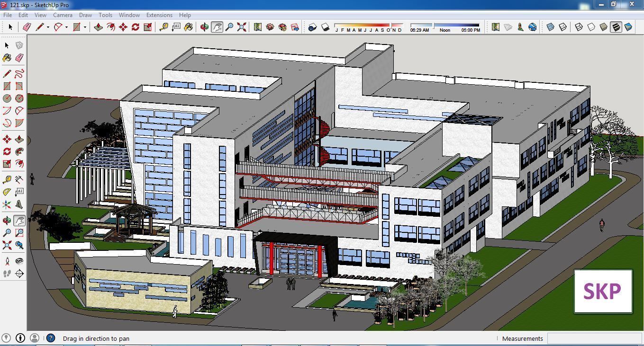Select Make Component tool in left toolbar
Image resolution: width=644 pixels, height=346 pixels.
point(19,45)
